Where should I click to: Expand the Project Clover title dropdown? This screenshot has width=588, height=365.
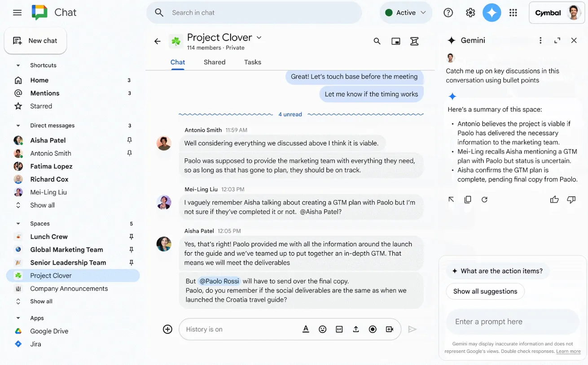click(259, 38)
